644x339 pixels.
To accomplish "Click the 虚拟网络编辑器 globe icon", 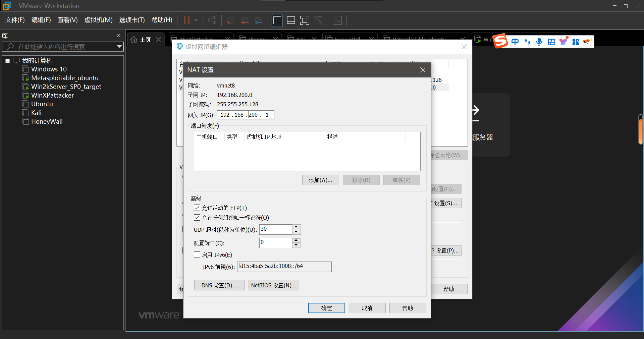I will (180, 47).
